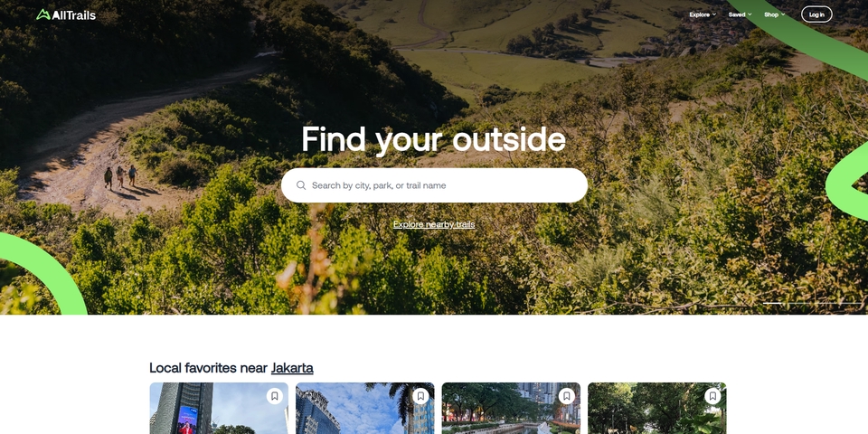Open the Explore dropdown menu
The height and width of the screenshot is (434, 868).
[x=703, y=14]
